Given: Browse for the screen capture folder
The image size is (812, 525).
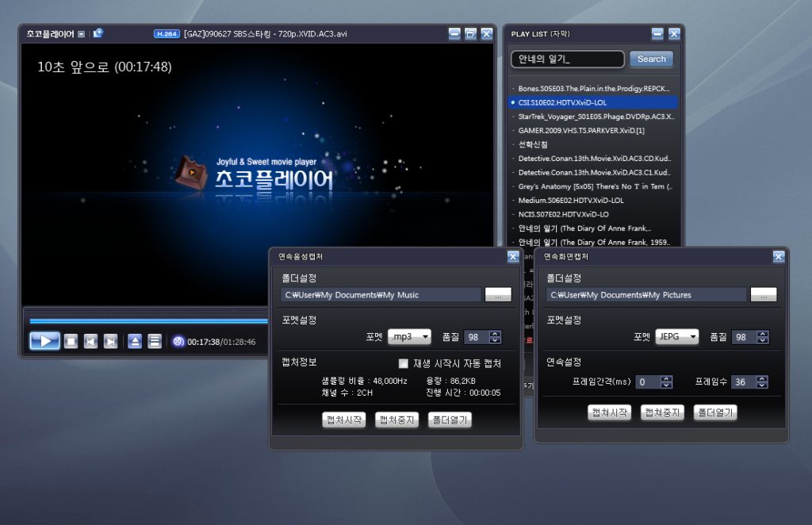Looking at the screenshot, I should pos(764,294).
